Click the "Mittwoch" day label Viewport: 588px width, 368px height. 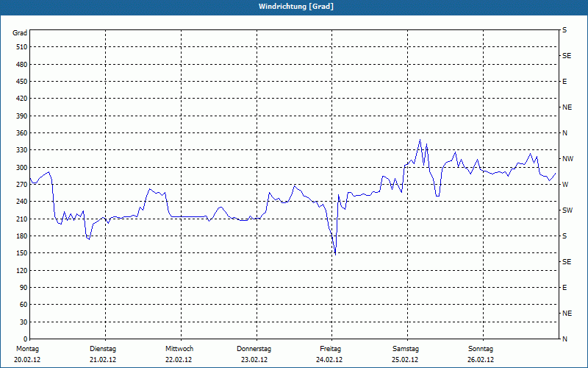point(179,349)
